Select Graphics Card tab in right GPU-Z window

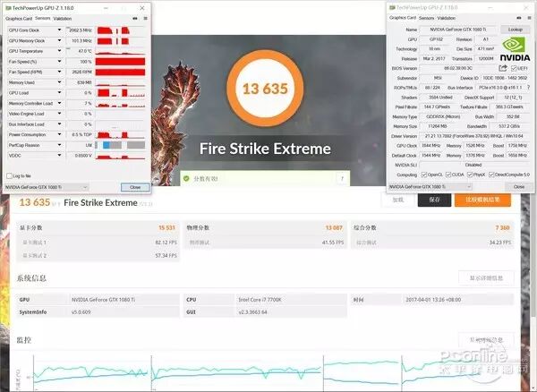403,18
